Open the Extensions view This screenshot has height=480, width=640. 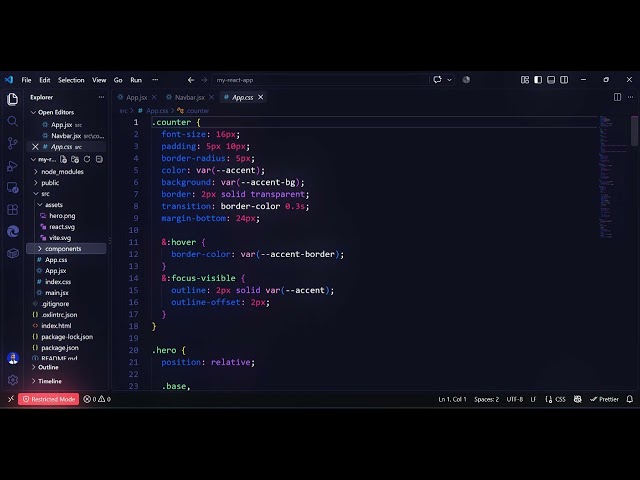point(13,210)
